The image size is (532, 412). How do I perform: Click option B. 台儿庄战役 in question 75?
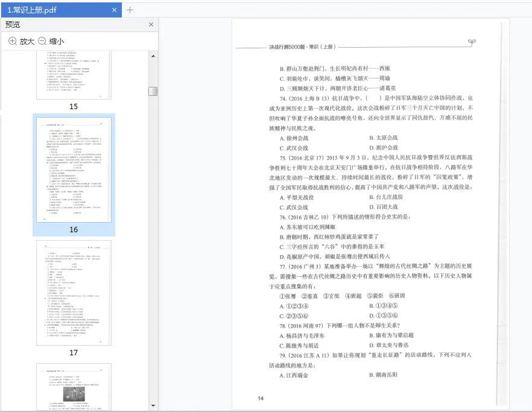pyautogui.click(x=386, y=197)
